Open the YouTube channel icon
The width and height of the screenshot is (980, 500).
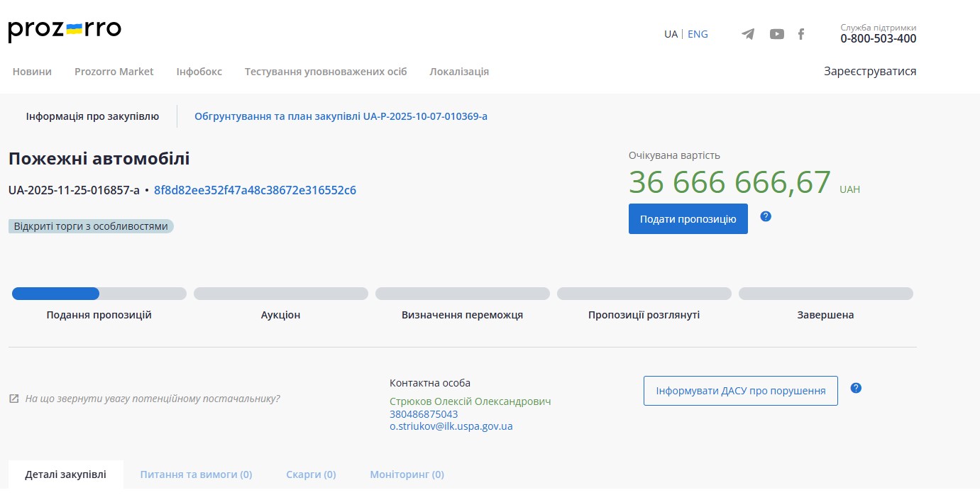(x=777, y=34)
